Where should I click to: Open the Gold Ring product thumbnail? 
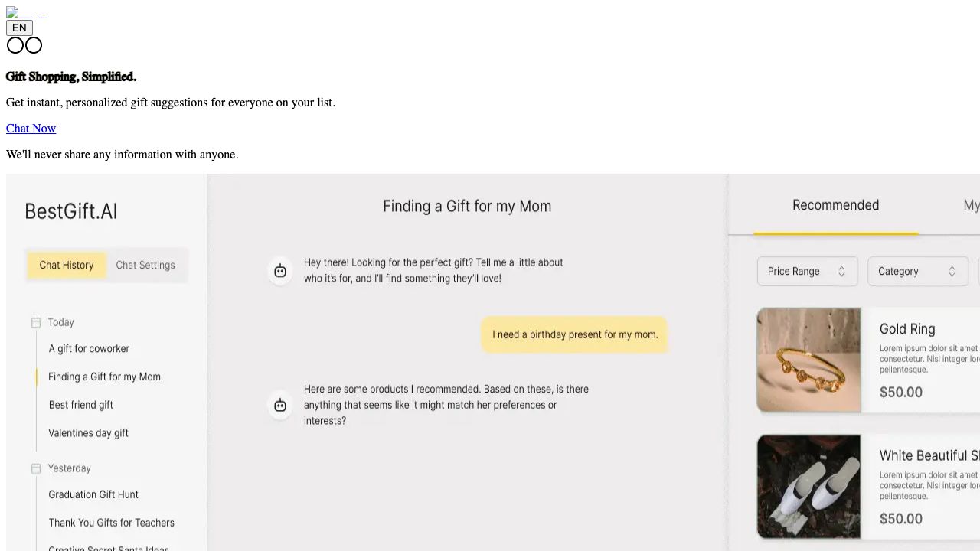click(808, 360)
